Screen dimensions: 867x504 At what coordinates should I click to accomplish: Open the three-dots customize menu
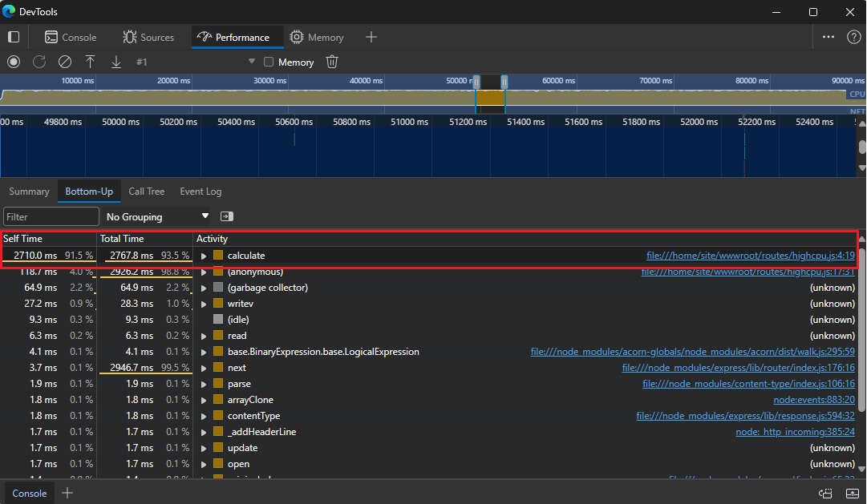click(829, 37)
